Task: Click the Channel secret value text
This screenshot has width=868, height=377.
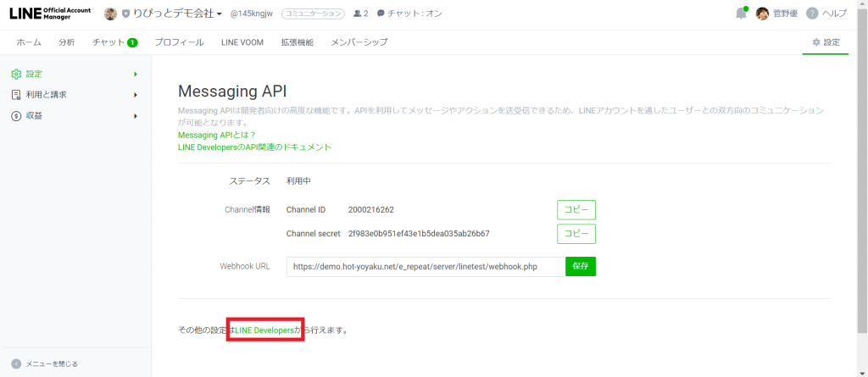Action: coord(419,234)
